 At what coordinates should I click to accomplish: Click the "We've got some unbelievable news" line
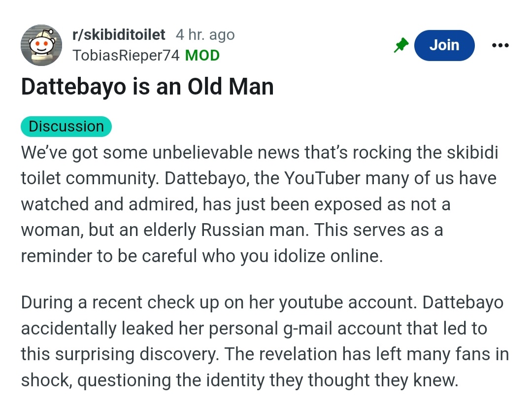[x=260, y=152]
